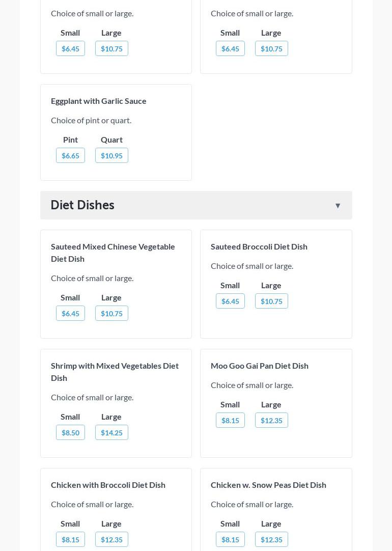This screenshot has height=551, width=392.
Task: Add Small $8.50 Shrimp with Mixed Vegetables
Action: pyautogui.click(x=70, y=432)
